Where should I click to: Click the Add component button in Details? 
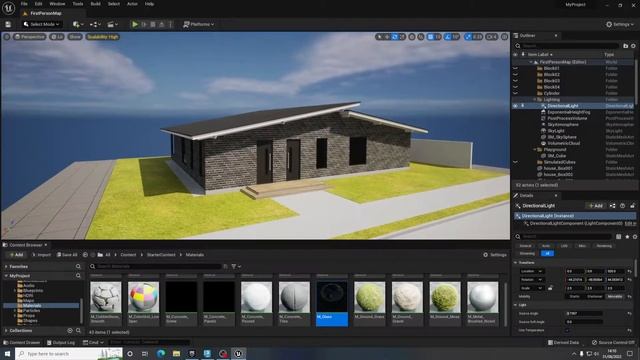coord(596,206)
